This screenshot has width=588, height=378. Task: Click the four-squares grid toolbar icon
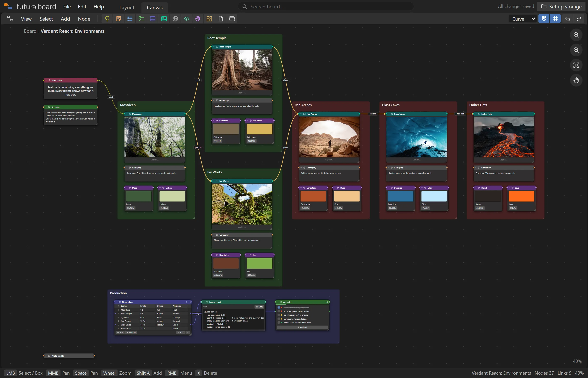point(209,19)
